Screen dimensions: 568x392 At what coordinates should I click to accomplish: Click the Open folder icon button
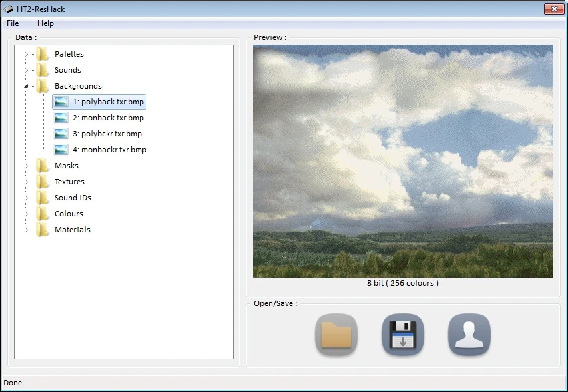point(336,335)
